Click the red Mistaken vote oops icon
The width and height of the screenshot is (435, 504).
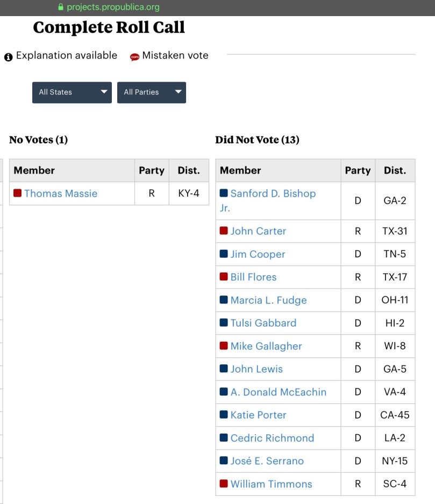(x=134, y=57)
